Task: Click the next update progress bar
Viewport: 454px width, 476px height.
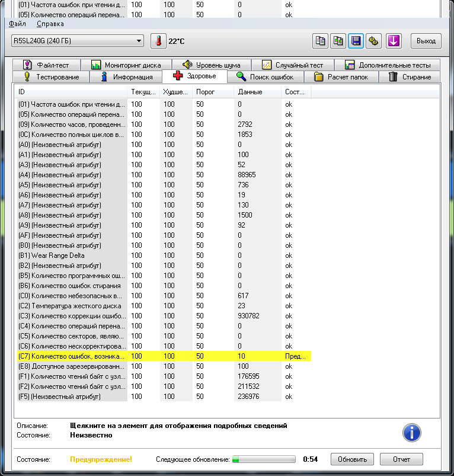Action: (264, 459)
